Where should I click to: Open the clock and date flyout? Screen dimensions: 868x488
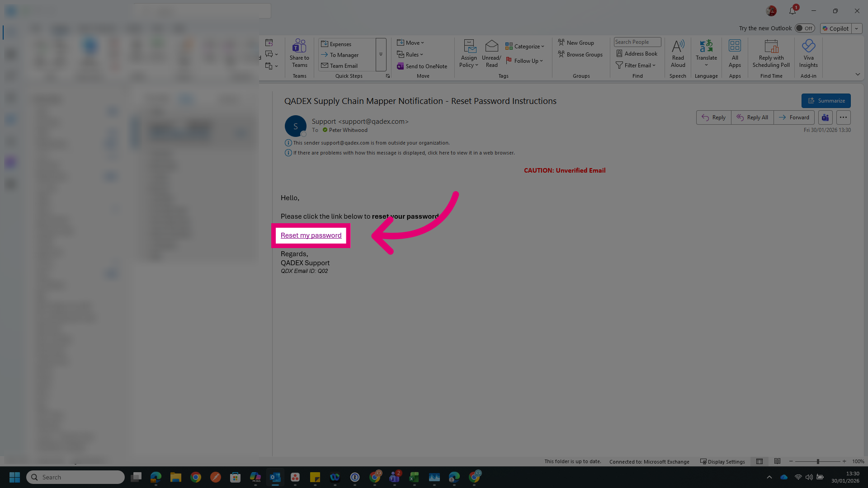845,477
